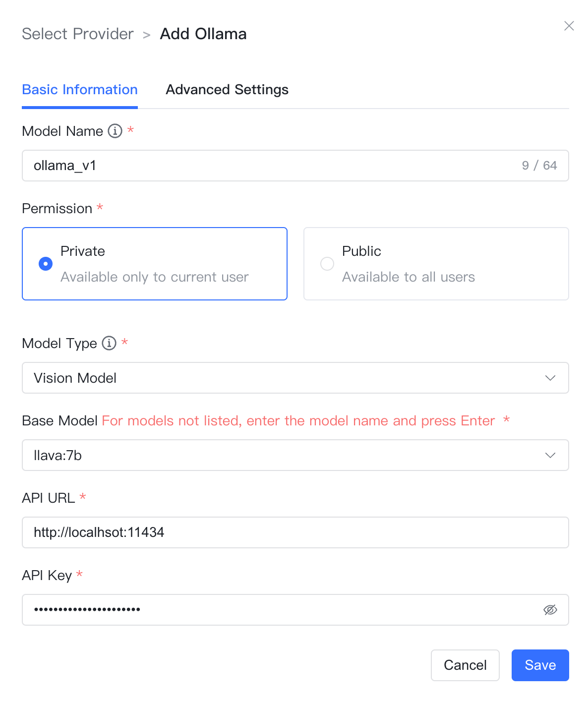Click the API Key password field
Viewport: 588px width, 703px height.
tap(295, 610)
